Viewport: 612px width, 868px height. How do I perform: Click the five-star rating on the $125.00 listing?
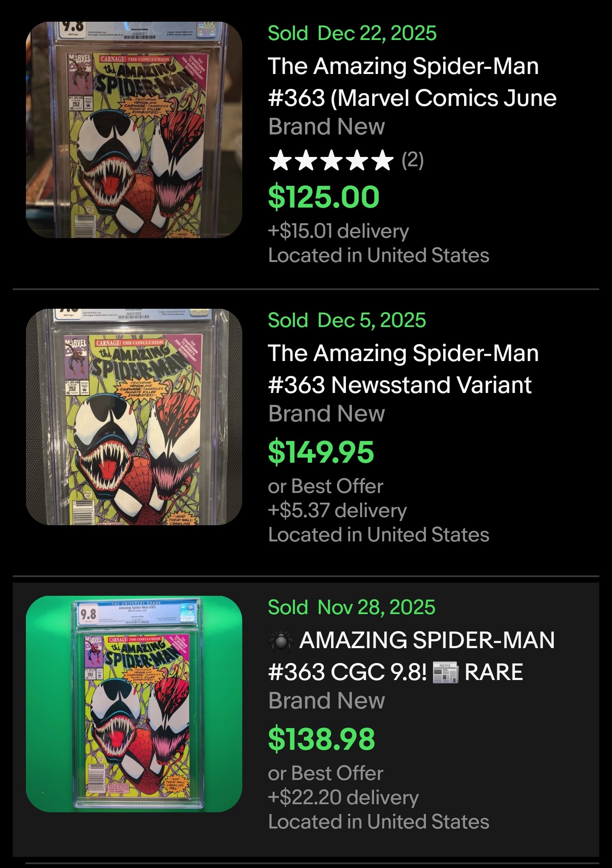click(x=331, y=160)
